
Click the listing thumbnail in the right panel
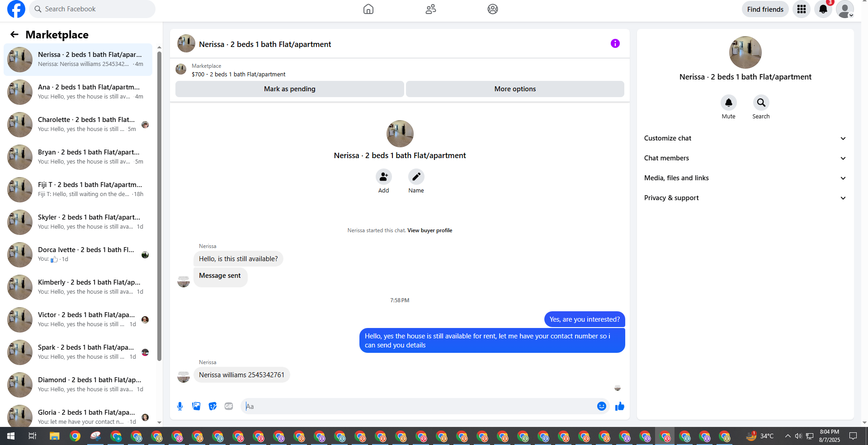point(745,52)
